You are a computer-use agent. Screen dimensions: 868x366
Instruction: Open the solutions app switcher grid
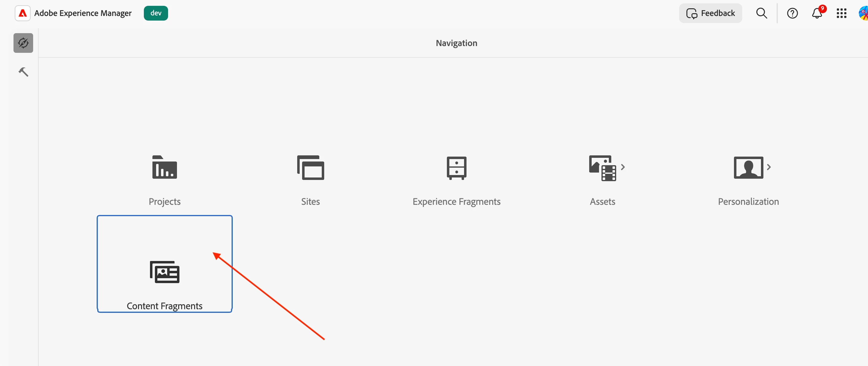point(841,13)
